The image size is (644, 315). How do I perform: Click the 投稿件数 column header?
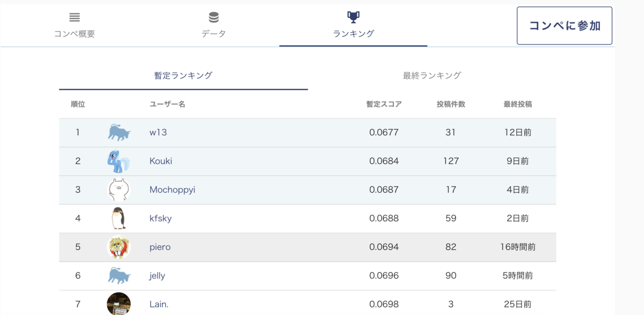pyautogui.click(x=451, y=104)
